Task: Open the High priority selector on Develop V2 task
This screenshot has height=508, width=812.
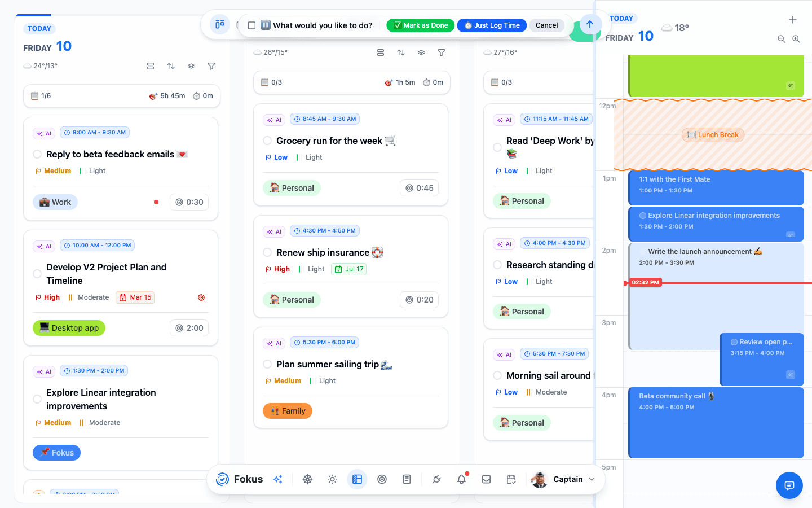Action: pyautogui.click(x=47, y=297)
